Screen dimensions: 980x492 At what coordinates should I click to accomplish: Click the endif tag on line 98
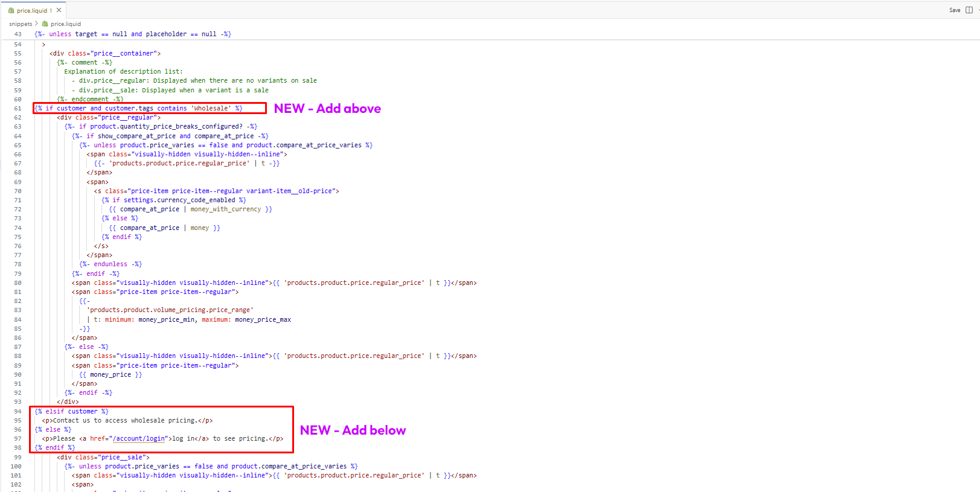tap(55, 447)
